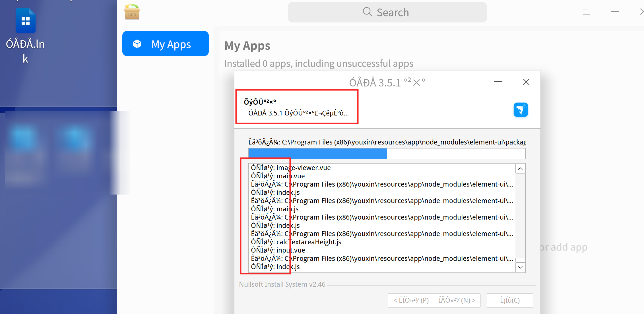This screenshot has height=314, width=644.
Task: Click the My Apps page heading
Action: tap(247, 46)
